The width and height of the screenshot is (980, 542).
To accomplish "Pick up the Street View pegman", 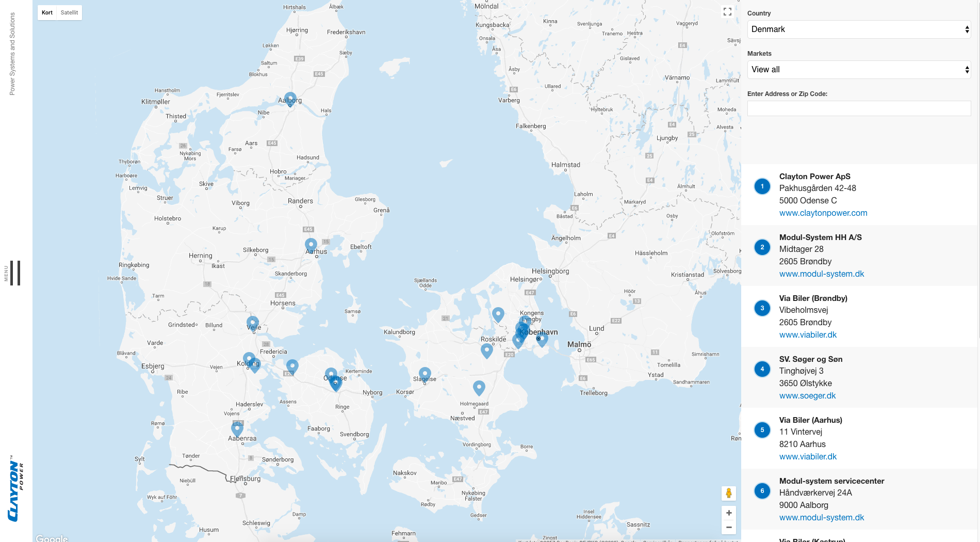I will [x=729, y=493].
